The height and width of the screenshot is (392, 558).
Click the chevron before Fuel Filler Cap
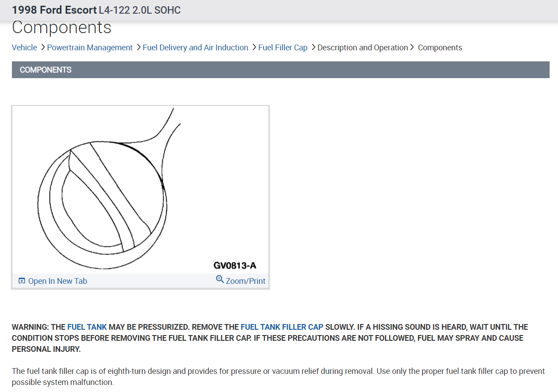pyautogui.click(x=254, y=47)
